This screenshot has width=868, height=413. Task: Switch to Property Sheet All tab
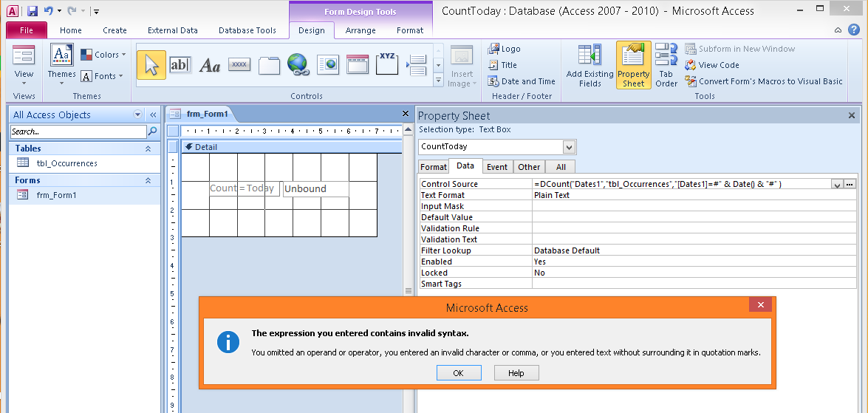561,167
